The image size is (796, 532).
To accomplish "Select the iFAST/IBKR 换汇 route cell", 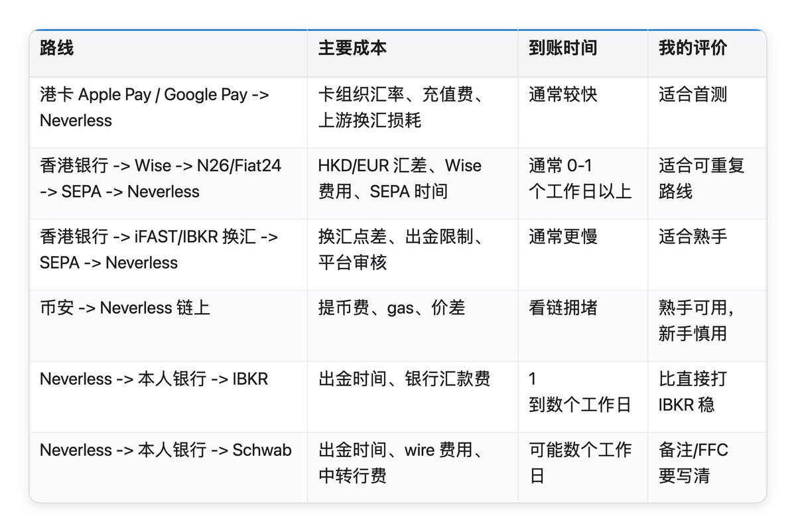I will (x=168, y=254).
